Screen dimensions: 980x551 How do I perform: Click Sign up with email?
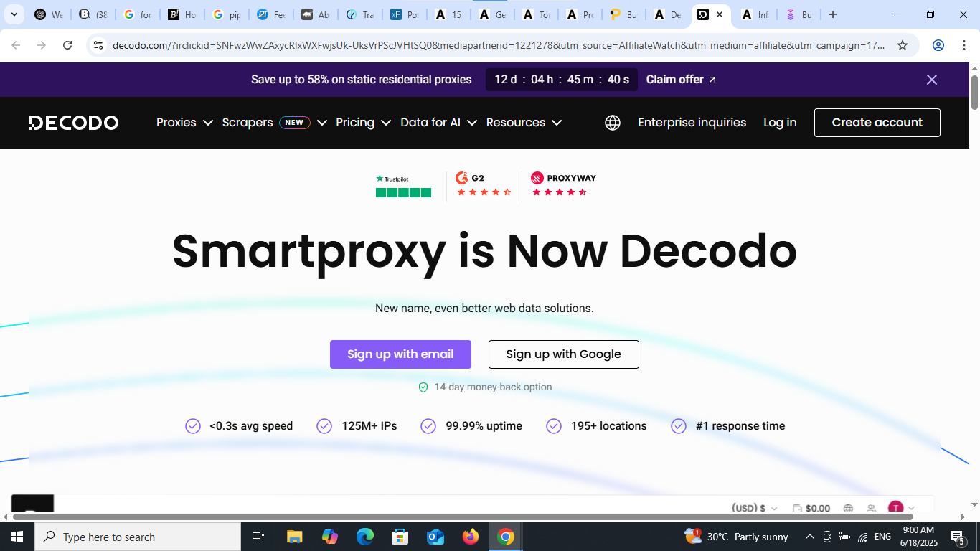coord(400,354)
